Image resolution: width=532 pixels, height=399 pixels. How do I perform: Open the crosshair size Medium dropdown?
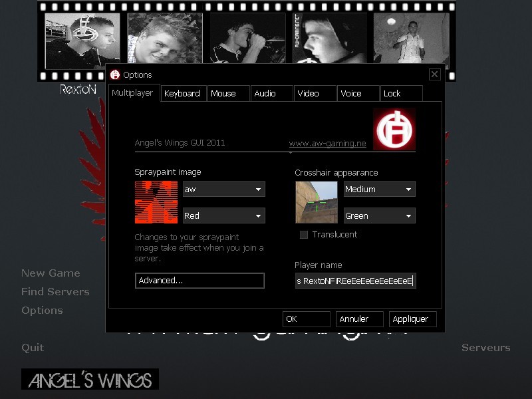379,190
